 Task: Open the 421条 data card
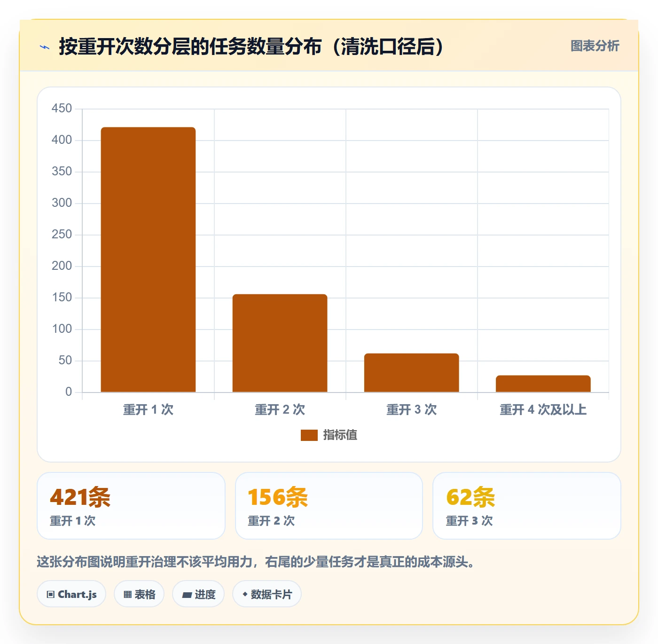(x=131, y=506)
